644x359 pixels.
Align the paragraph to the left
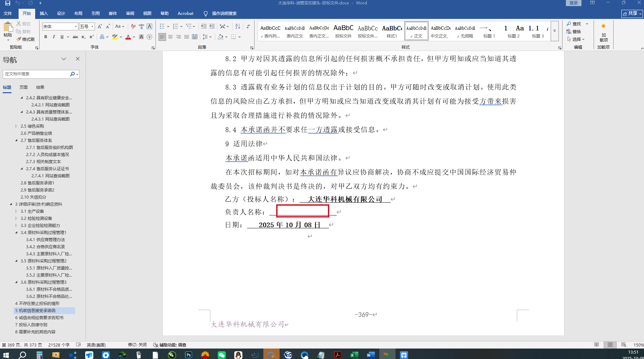click(x=162, y=37)
